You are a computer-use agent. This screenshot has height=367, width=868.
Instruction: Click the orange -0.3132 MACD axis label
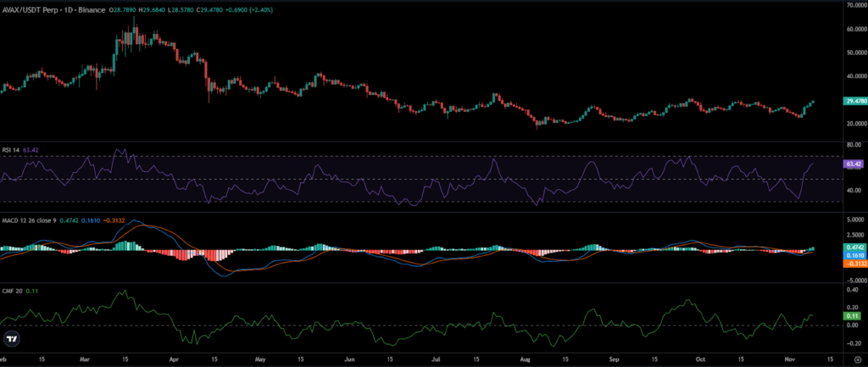(854, 264)
